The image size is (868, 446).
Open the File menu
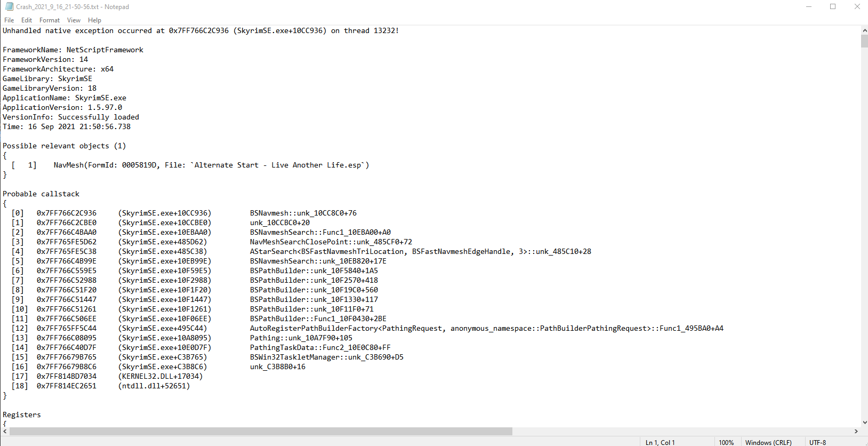[x=9, y=20]
